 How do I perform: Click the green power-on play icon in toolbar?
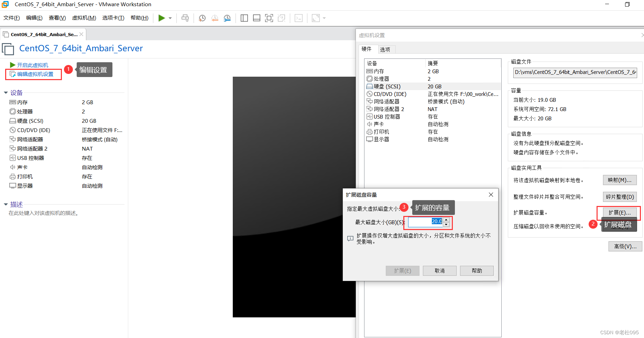pyautogui.click(x=161, y=18)
